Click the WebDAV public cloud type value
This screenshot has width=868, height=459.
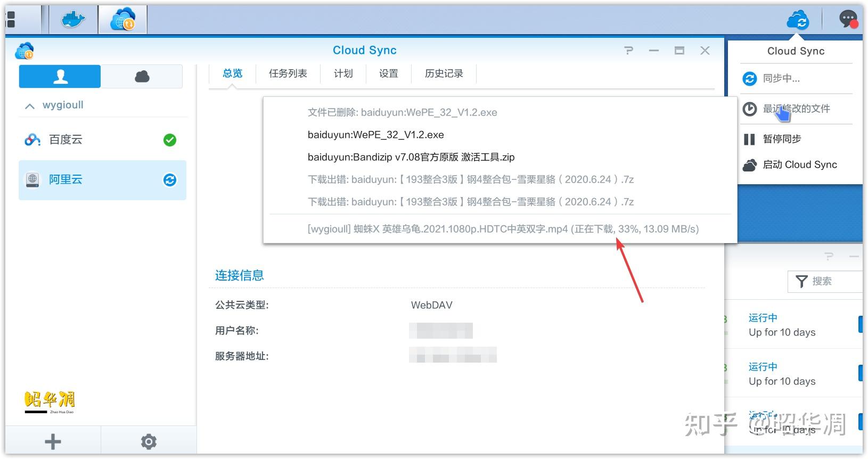(432, 305)
